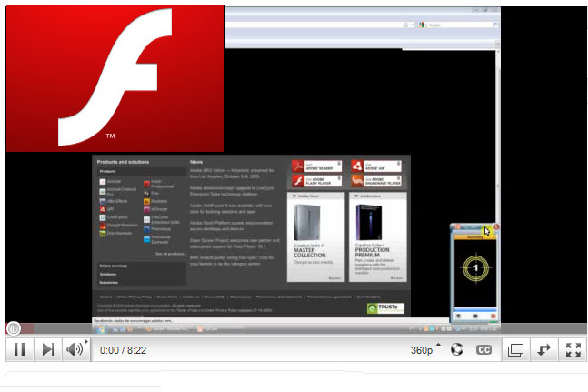The height and width of the screenshot is (392, 588).
Task: Click the Flash Professional product icon
Action: tap(146, 184)
